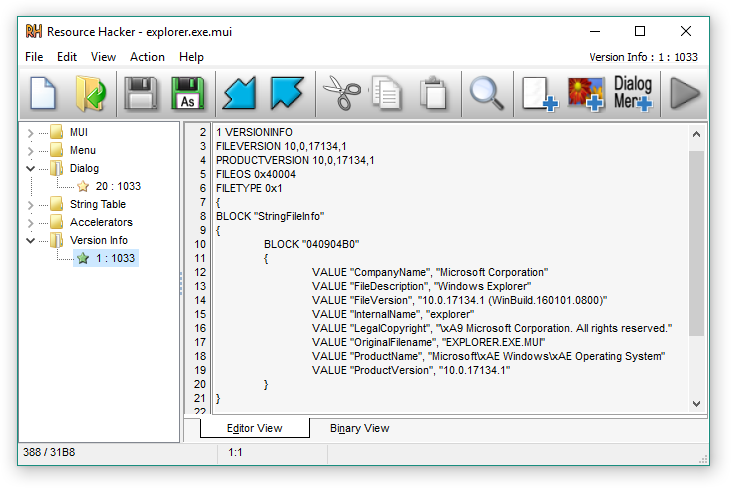731x488 pixels.
Task: Open the Action menu
Action: (147, 57)
